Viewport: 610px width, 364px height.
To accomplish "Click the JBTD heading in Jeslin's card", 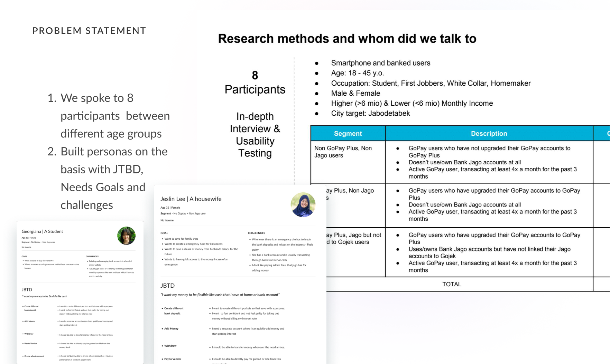I will 167,286.
